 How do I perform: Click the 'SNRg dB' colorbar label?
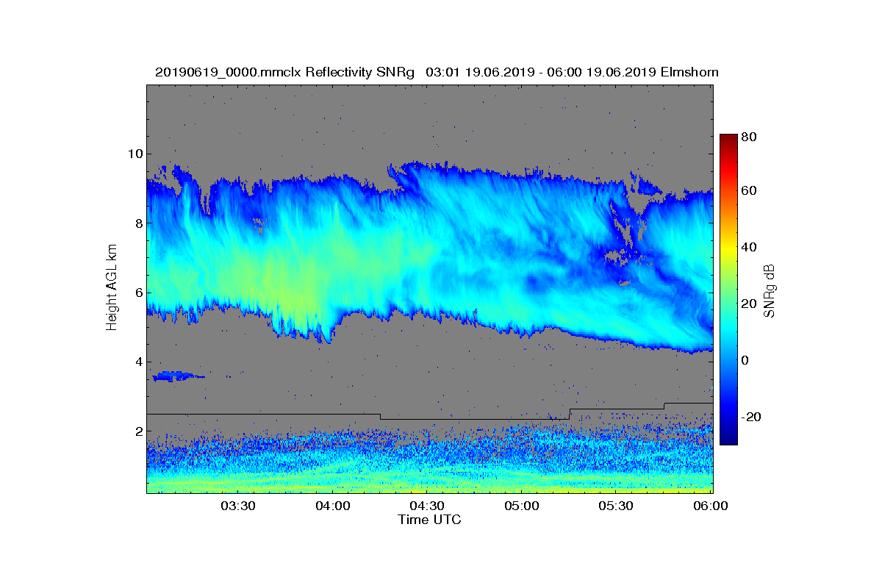pyautogui.click(x=770, y=290)
